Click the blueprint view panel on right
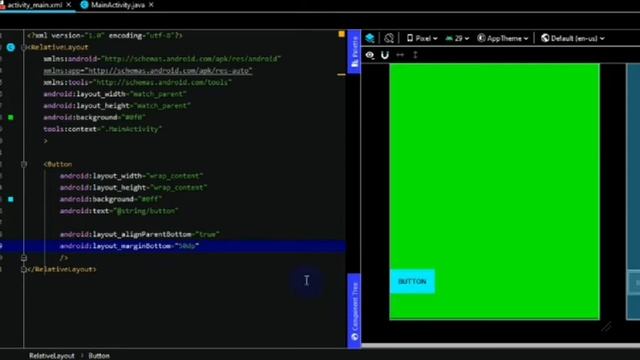 click(x=633, y=192)
